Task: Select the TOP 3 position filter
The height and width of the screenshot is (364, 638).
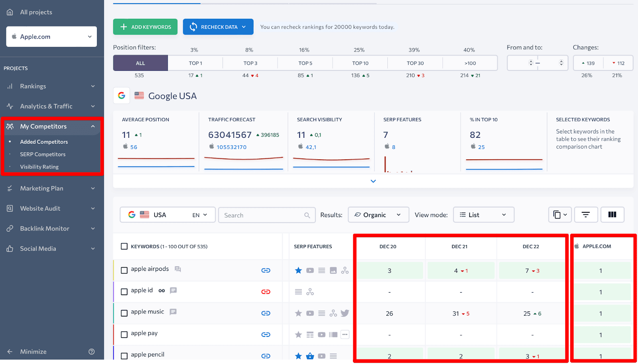Action: point(250,63)
